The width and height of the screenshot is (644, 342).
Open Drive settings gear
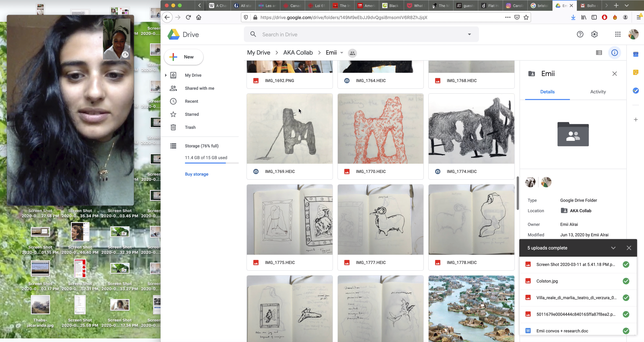click(x=594, y=34)
